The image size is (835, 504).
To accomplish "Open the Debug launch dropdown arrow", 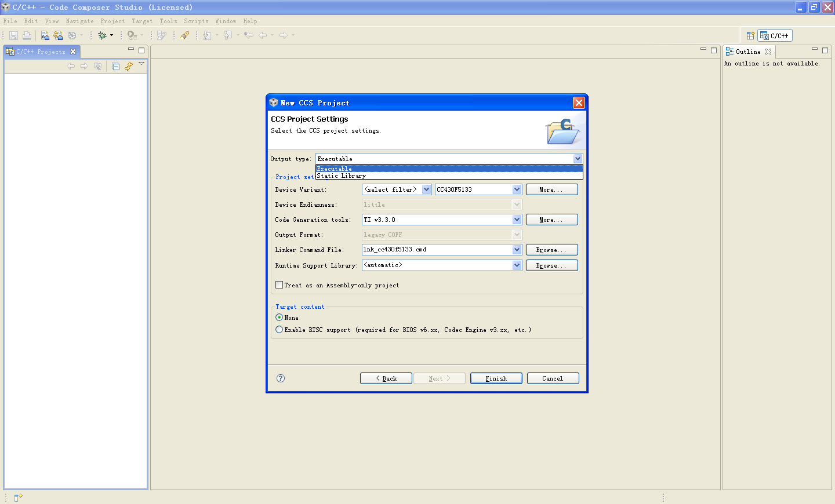I will click(x=111, y=35).
